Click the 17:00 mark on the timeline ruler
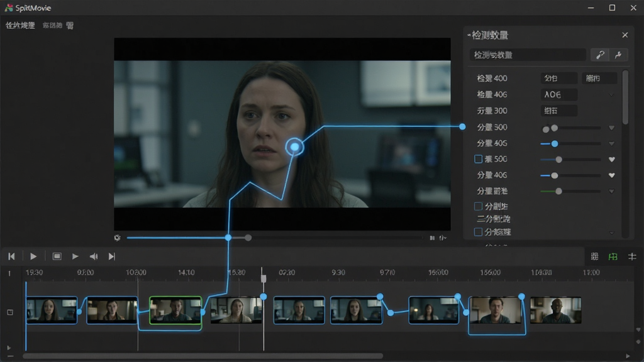 [591, 273]
